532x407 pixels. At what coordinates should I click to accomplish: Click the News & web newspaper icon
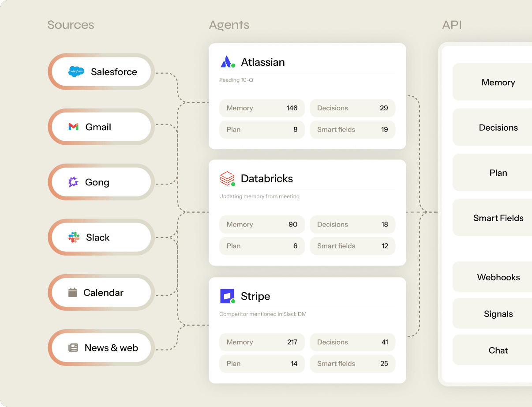click(x=73, y=348)
